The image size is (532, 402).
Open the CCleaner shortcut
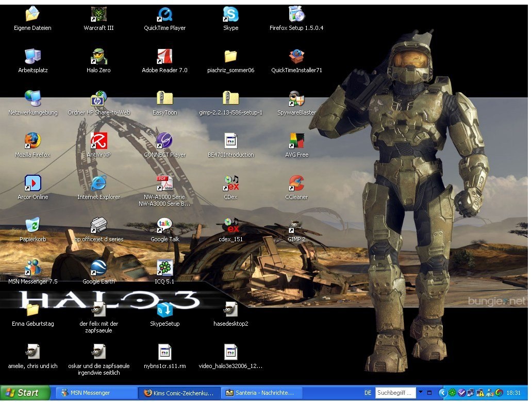(x=296, y=183)
